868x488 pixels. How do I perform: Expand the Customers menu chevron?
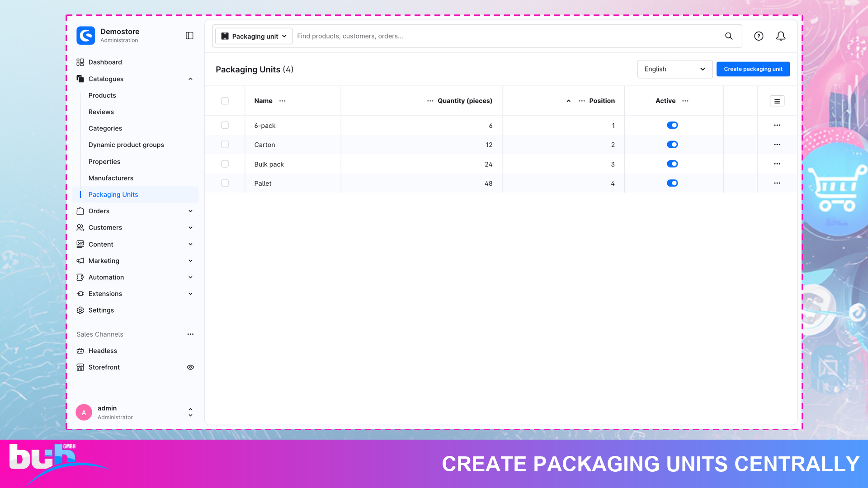(190, 228)
